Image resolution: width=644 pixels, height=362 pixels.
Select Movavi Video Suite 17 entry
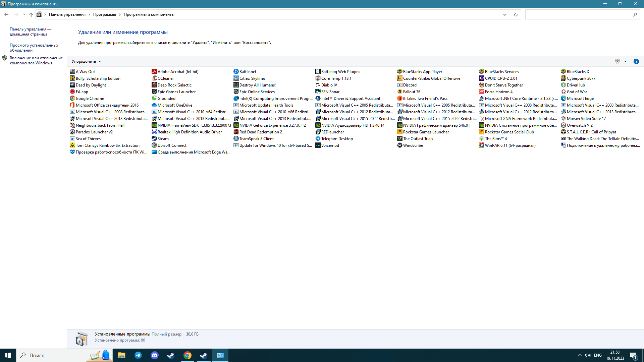[x=584, y=118]
